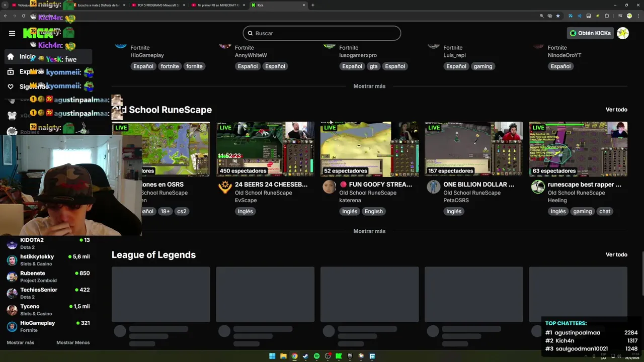644x362 pixels.
Task: Expand Mostrar más below Old School RuneScape streams
Action: (369, 231)
